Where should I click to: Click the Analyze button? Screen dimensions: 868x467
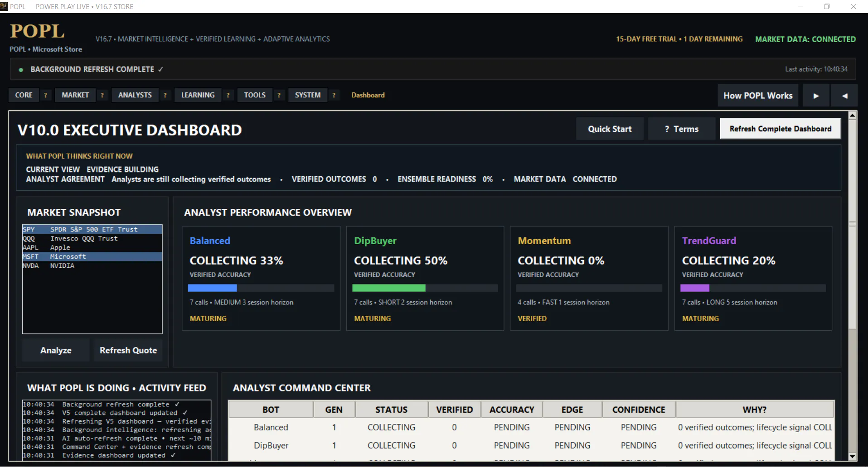56,350
